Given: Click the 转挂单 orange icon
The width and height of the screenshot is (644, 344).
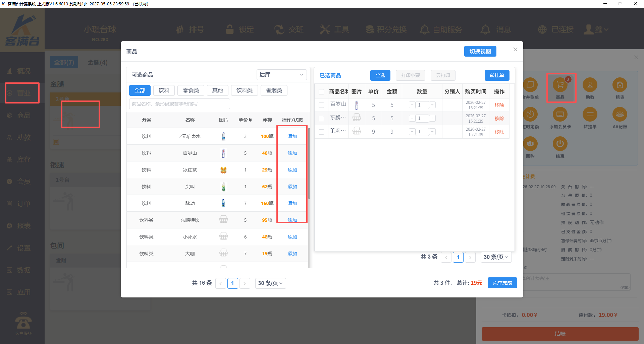Looking at the screenshot, I should [x=590, y=115].
